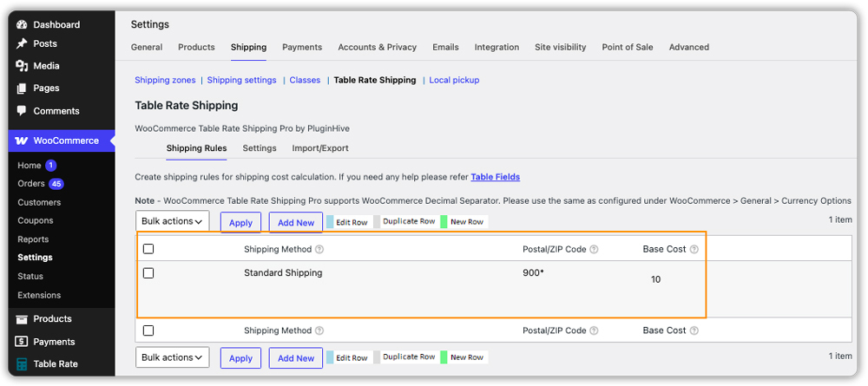Select the Shipping Rules sub-tab
This screenshot has width=868, height=386.
coord(196,148)
